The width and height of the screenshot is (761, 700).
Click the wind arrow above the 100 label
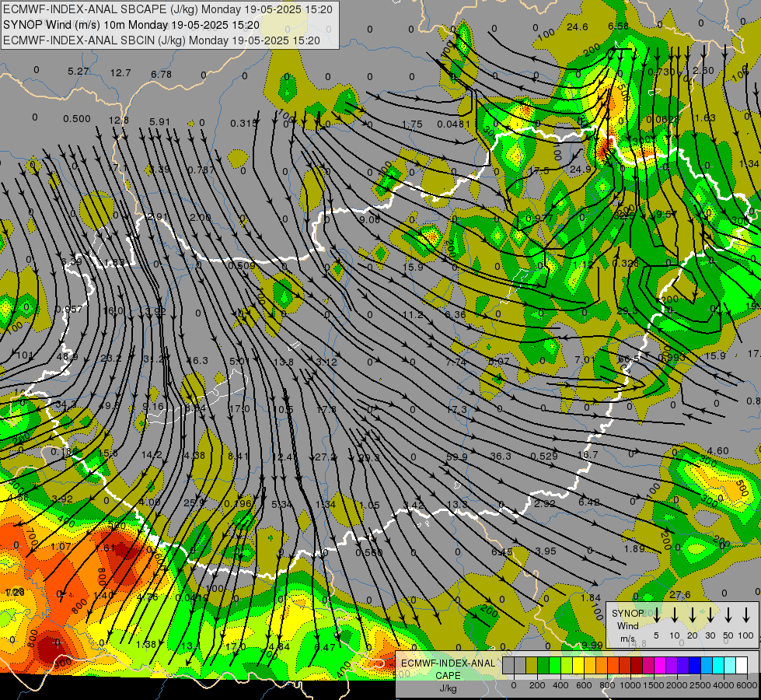point(746,615)
